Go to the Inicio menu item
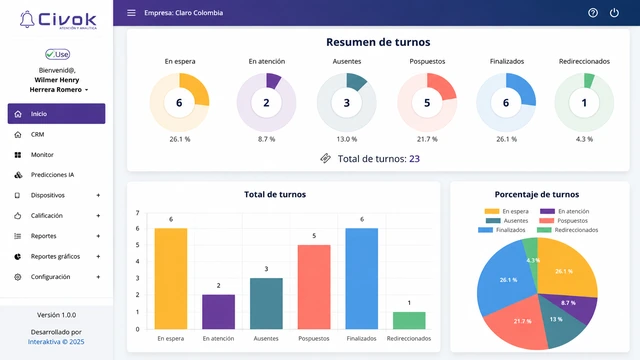This screenshot has height=360, width=640. point(56,113)
